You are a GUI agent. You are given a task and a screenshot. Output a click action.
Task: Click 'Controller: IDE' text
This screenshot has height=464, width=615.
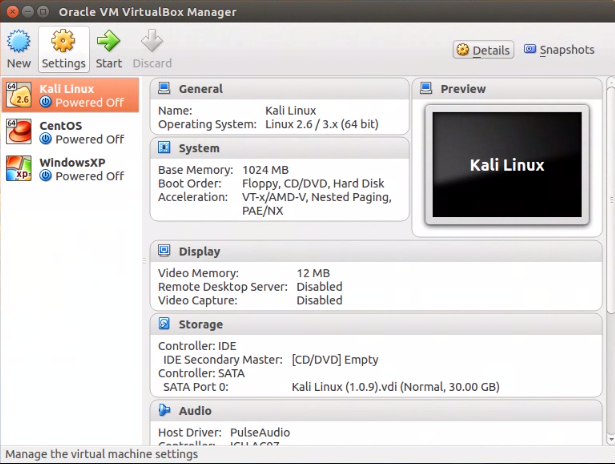(x=197, y=346)
